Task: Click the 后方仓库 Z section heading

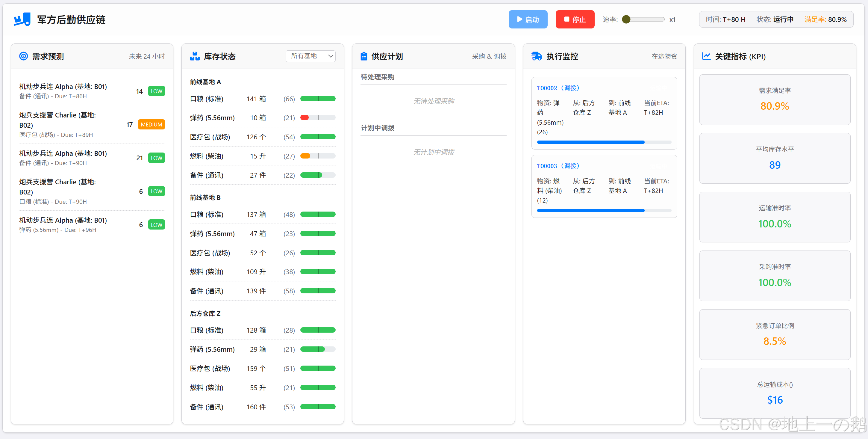Action: point(205,313)
